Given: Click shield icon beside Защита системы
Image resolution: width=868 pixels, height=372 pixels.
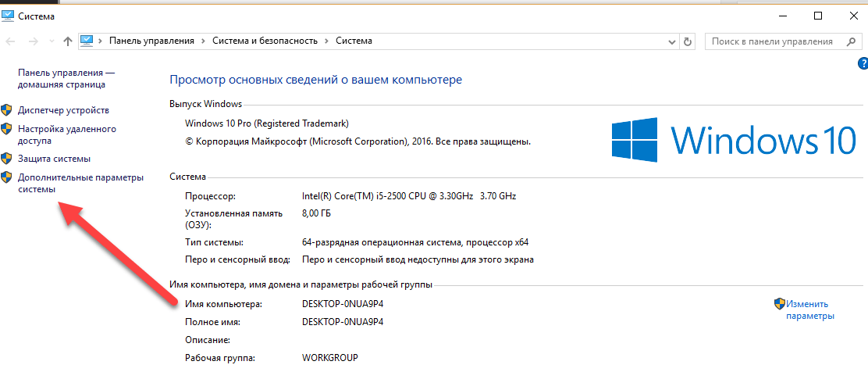Looking at the screenshot, I should tap(6, 159).
